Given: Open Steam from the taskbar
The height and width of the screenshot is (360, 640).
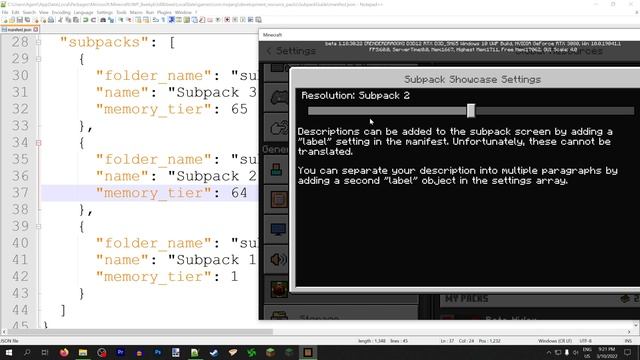Looking at the screenshot, I should [213, 352].
